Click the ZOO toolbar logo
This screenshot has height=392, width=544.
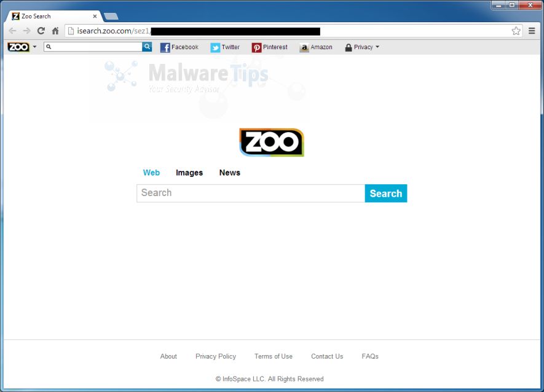(x=18, y=47)
